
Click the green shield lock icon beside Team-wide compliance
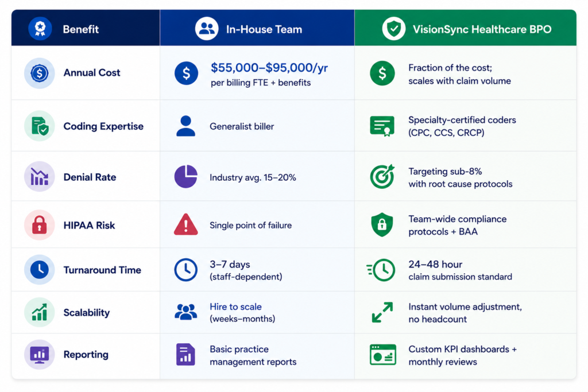point(382,224)
